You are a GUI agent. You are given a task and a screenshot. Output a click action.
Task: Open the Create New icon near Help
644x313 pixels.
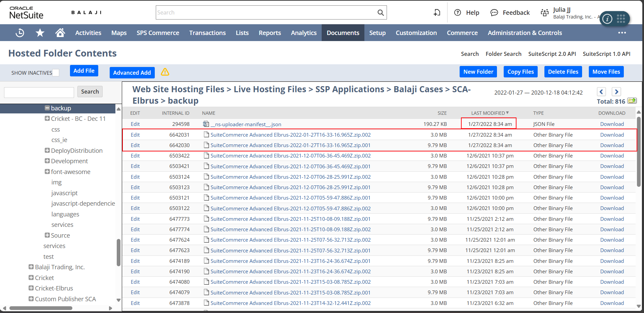tap(437, 12)
